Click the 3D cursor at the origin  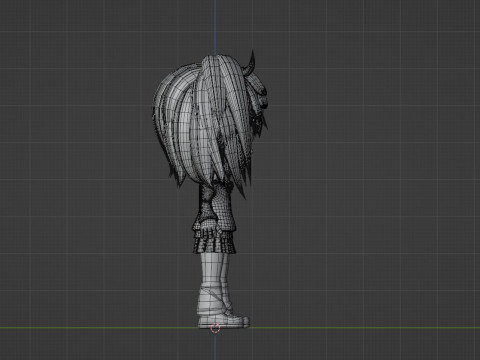[x=215, y=328]
